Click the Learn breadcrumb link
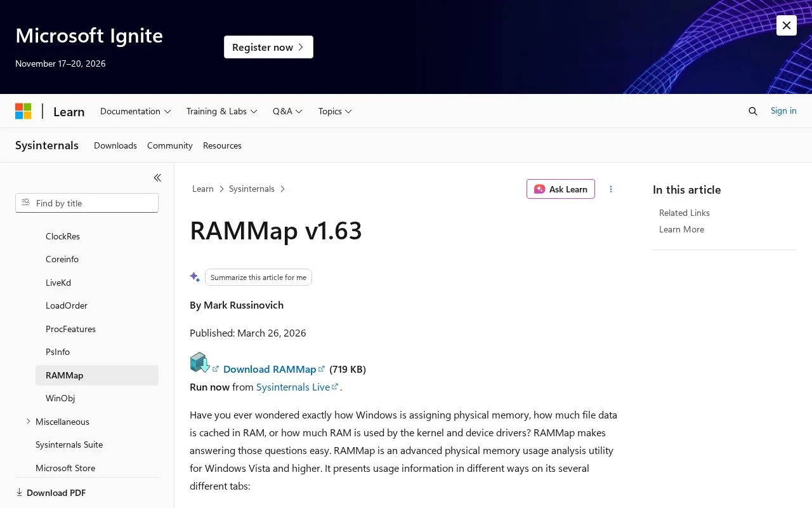This screenshot has width=812, height=508. pos(203,189)
